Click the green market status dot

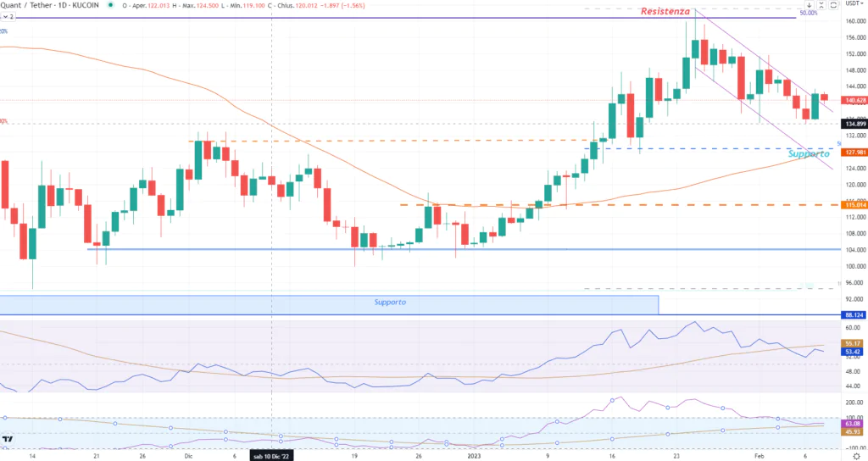110,5
